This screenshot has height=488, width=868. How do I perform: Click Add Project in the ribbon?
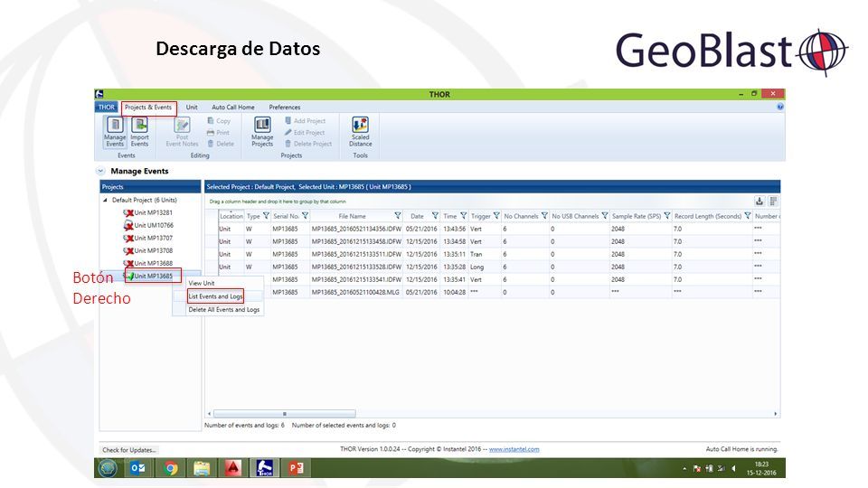[x=305, y=120]
